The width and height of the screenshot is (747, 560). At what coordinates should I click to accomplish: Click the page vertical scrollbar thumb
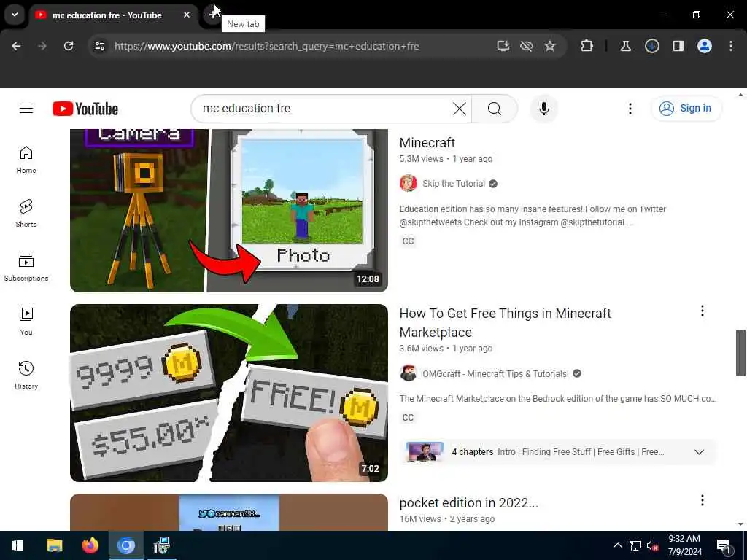tap(740, 352)
